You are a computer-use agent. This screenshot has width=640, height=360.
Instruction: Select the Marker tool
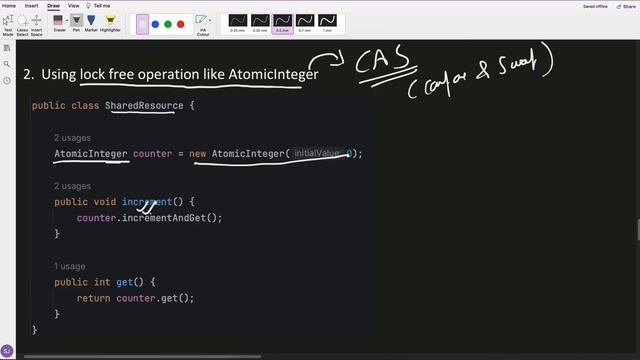tap(91, 23)
